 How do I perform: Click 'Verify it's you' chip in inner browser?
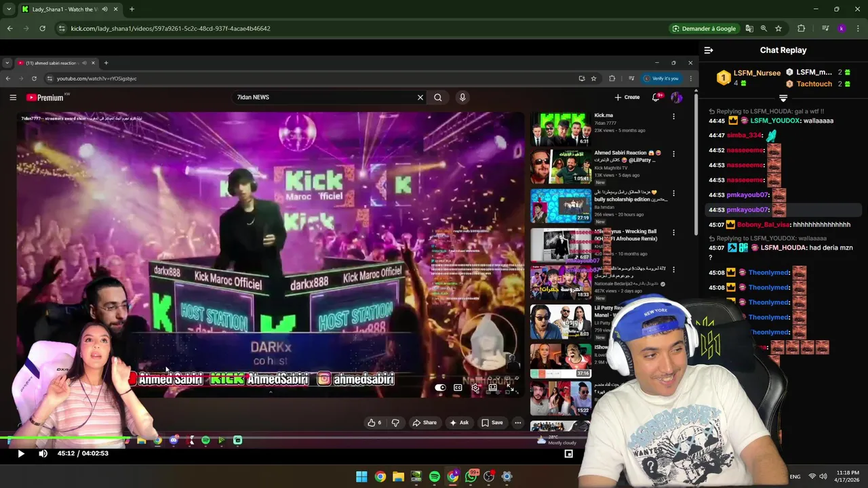click(660, 79)
